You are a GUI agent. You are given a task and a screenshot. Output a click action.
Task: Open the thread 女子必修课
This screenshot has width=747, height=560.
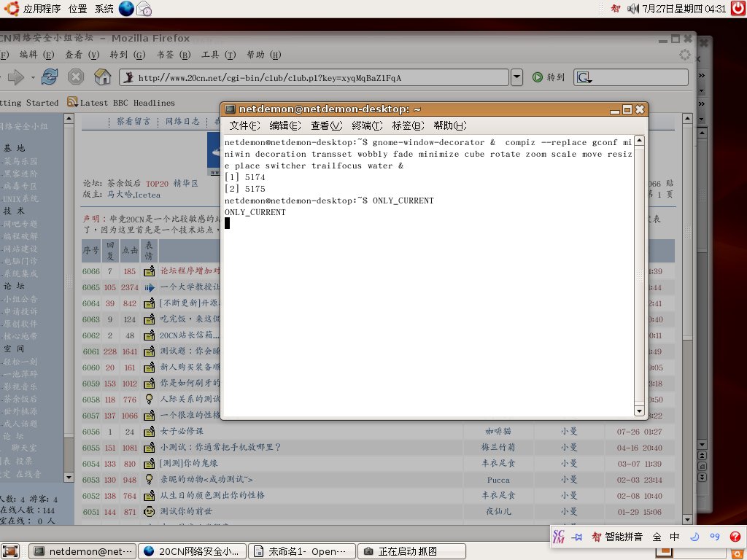click(182, 432)
